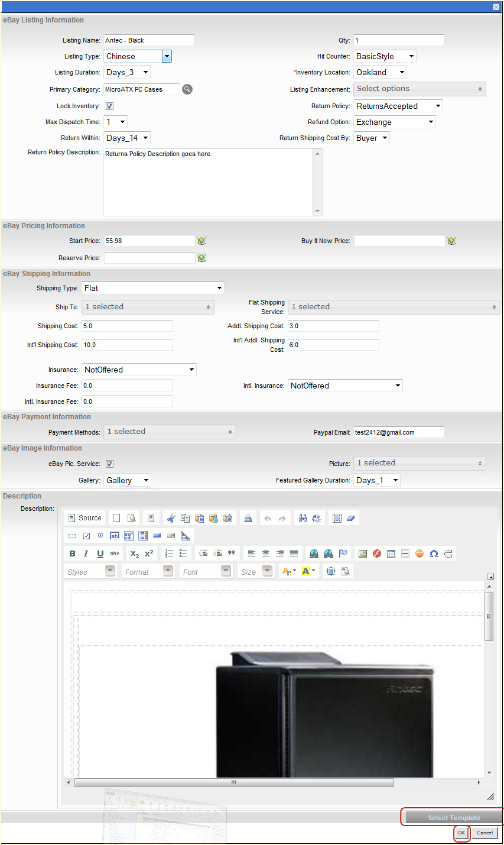Open the Insurance dropdown

[139, 370]
